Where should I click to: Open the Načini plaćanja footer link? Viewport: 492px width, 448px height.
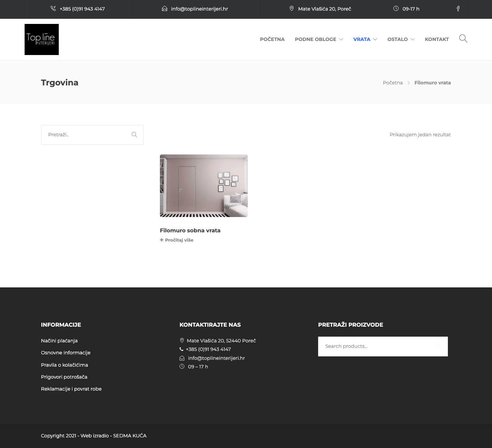pyautogui.click(x=59, y=341)
